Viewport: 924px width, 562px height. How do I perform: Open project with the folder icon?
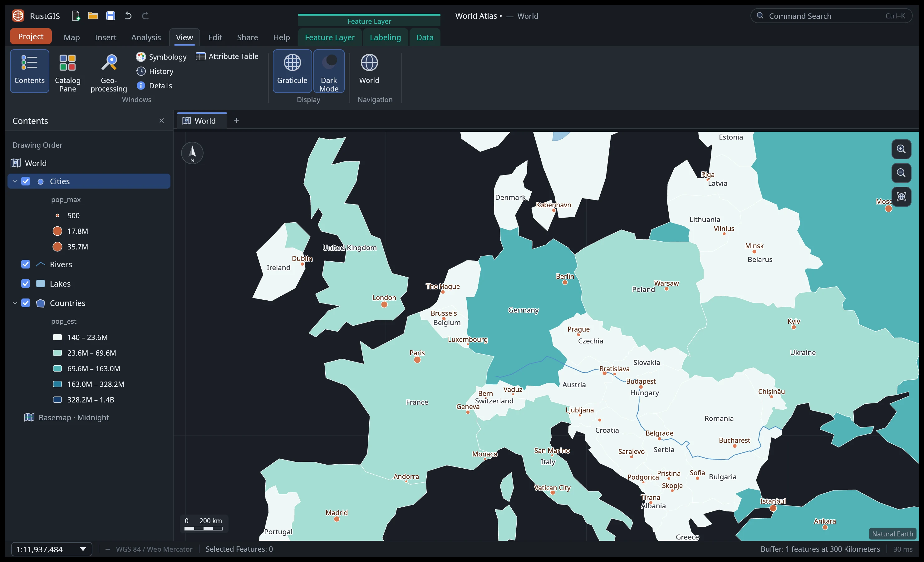[x=93, y=16]
